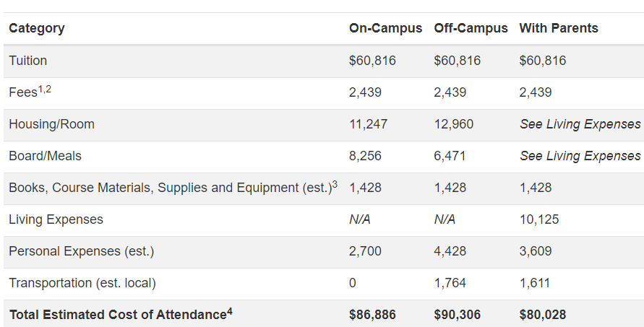Select the On-Campus total $86,886

point(372,315)
